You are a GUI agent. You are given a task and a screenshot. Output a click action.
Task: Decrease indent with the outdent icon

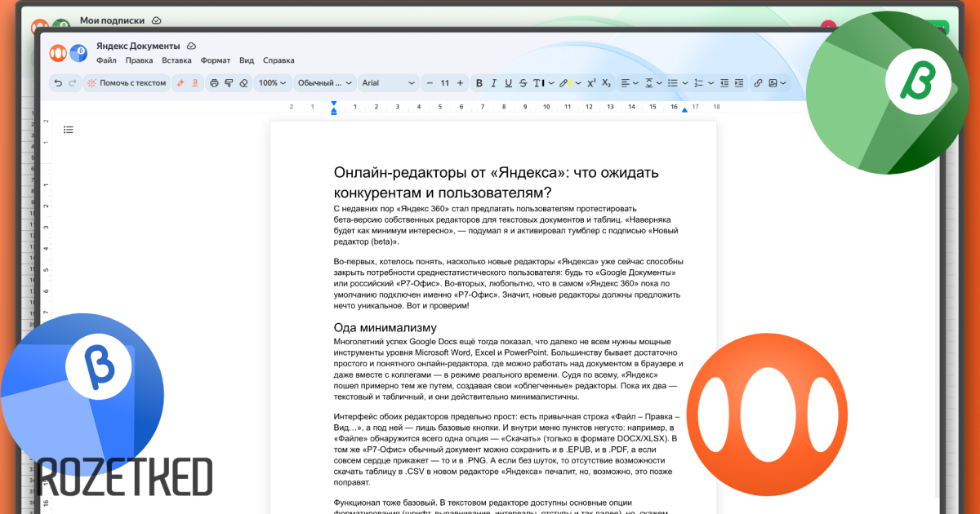724,82
